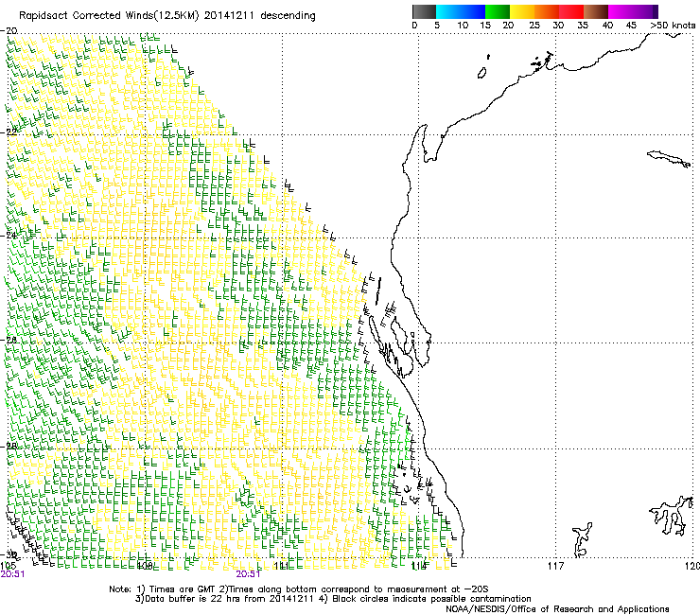The height and width of the screenshot is (615, 700).
Task: Click the '120' longitude axis label
Action: tap(692, 567)
